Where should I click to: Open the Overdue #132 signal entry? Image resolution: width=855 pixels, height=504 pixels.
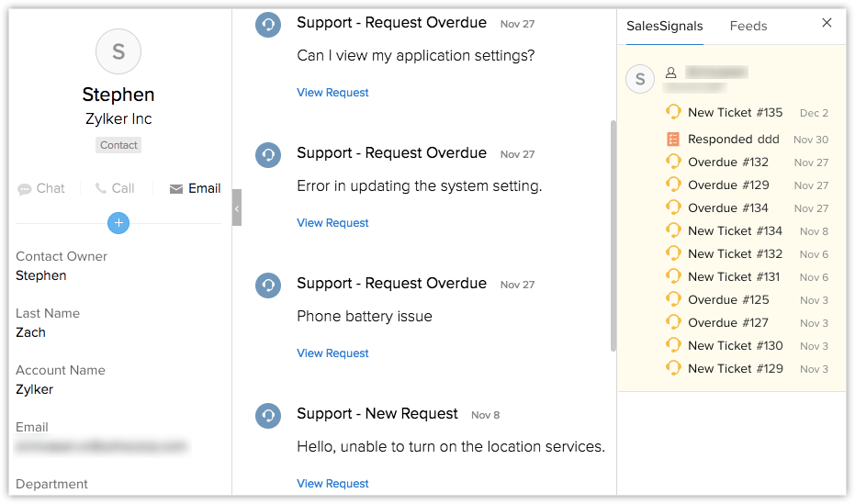pyautogui.click(x=728, y=162)
